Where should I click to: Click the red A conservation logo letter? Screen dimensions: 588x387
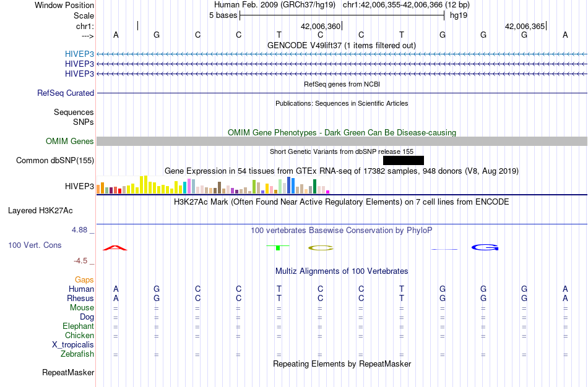click(x=115, y=248)
